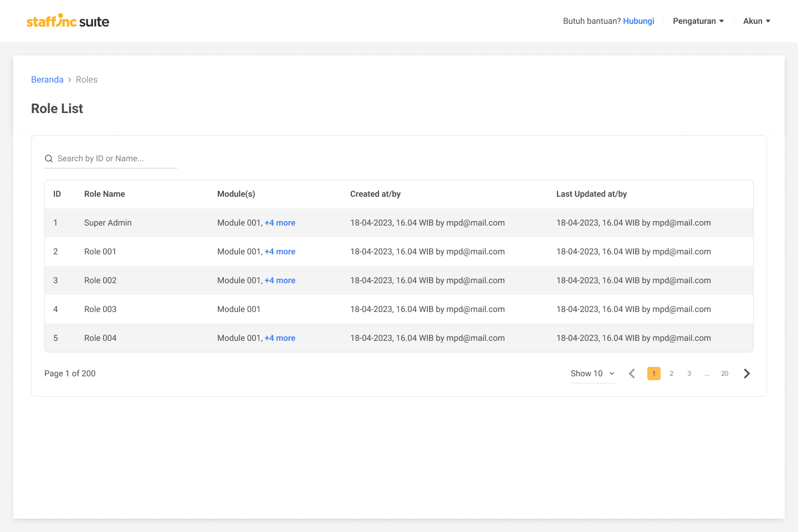The height and width of the screenshot is (532, 798).
Task: Open the Show 10 rows dropdown
Action: pos(592,374)
